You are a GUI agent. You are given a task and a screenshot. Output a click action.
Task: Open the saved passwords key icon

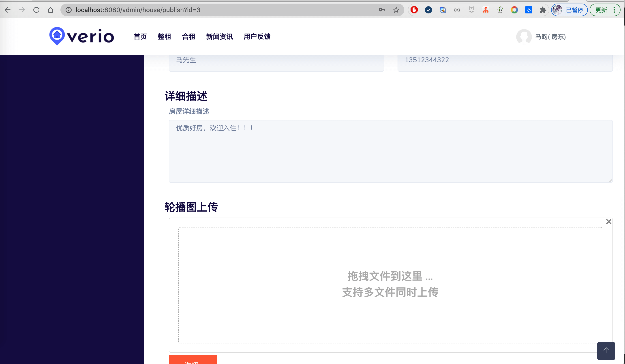(x=382, y=10)
